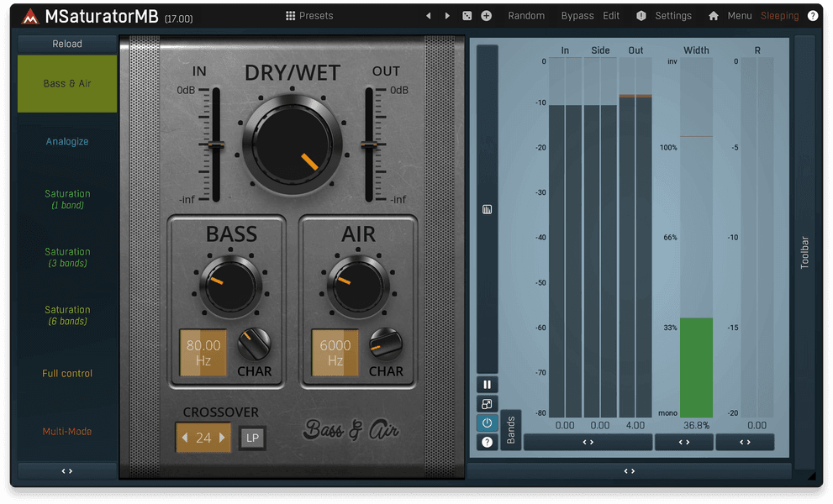Enable Bypass in the top toolbar
The width and height of the screenshot is (833, 504).
[577, 15]
